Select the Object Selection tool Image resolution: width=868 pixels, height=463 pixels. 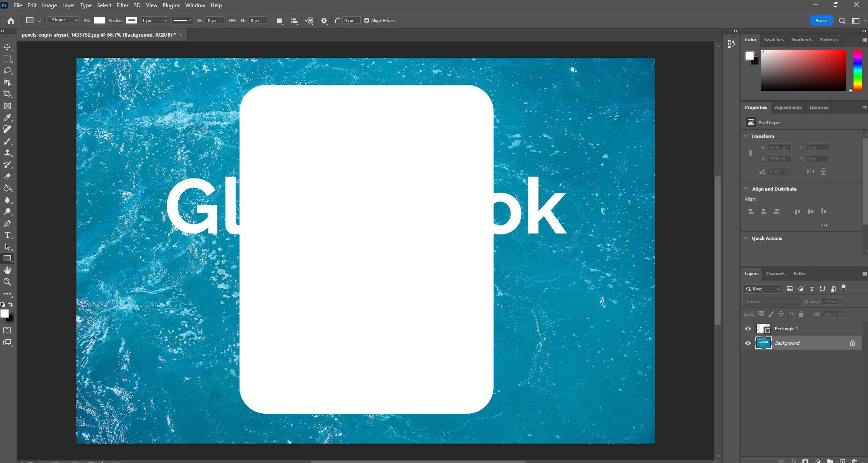coord(8,83)
